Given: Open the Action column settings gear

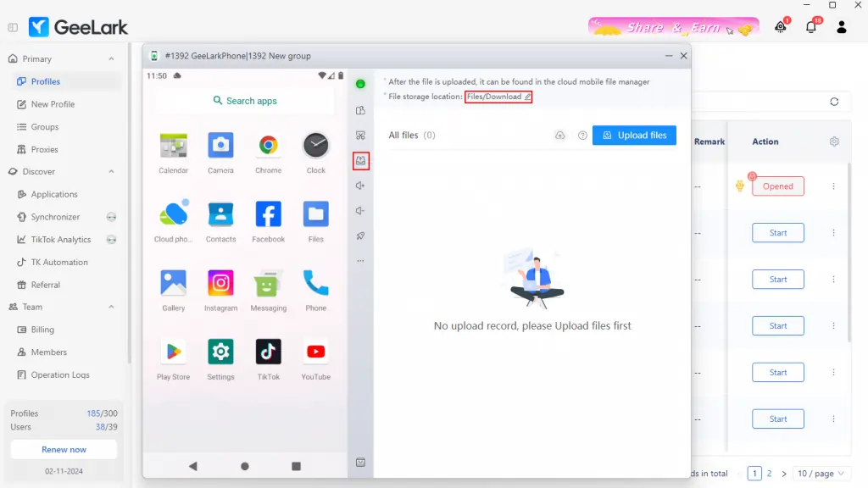Looking at the screenshot, I should tap(833, 141).
